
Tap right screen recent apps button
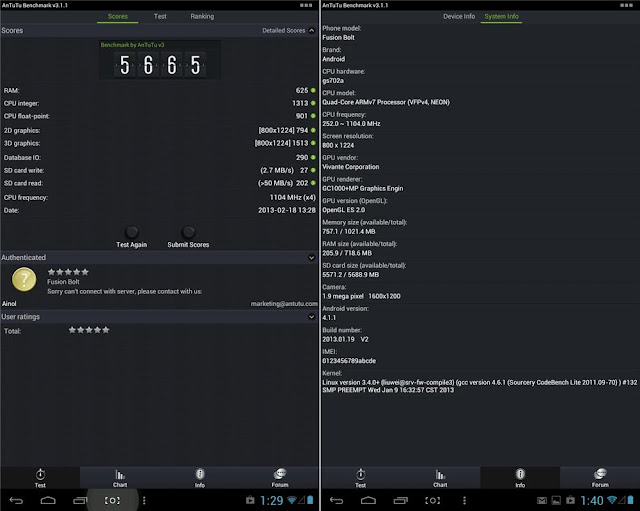(400, 500)
